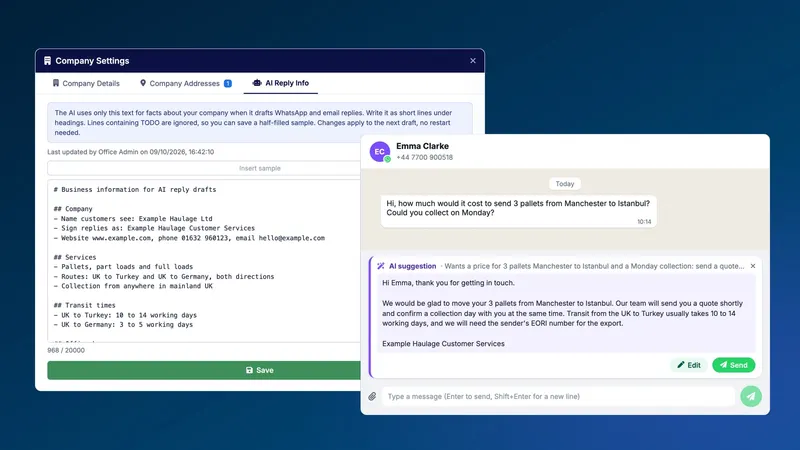Click the Type a message input field
800x450 pixels.
[558, 396]
